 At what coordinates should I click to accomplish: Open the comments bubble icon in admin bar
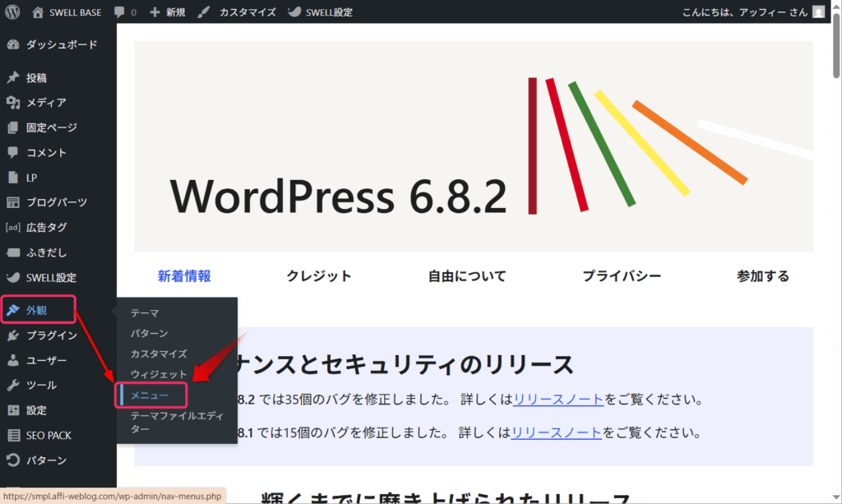coord(119,12)
